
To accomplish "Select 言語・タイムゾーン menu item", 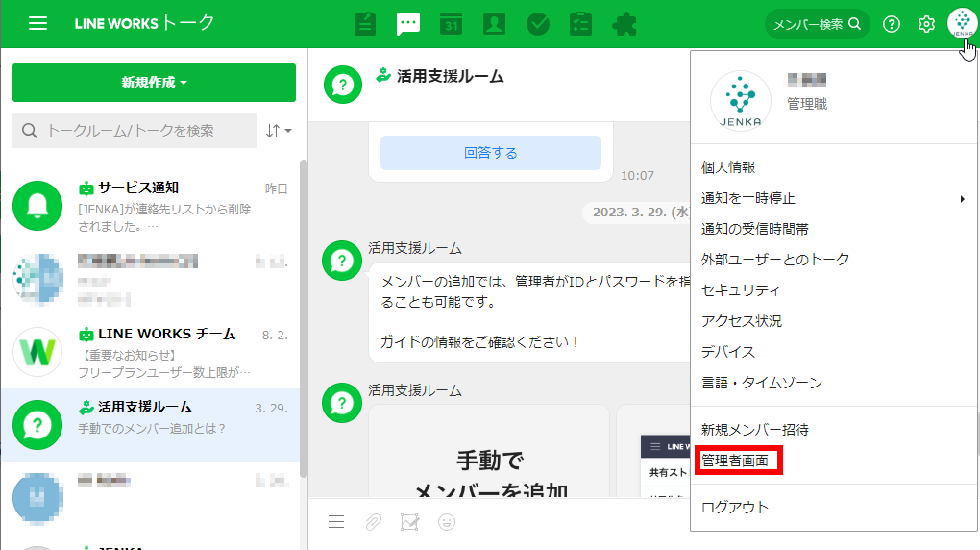I will pyautogui.click(x=761, y=383).
